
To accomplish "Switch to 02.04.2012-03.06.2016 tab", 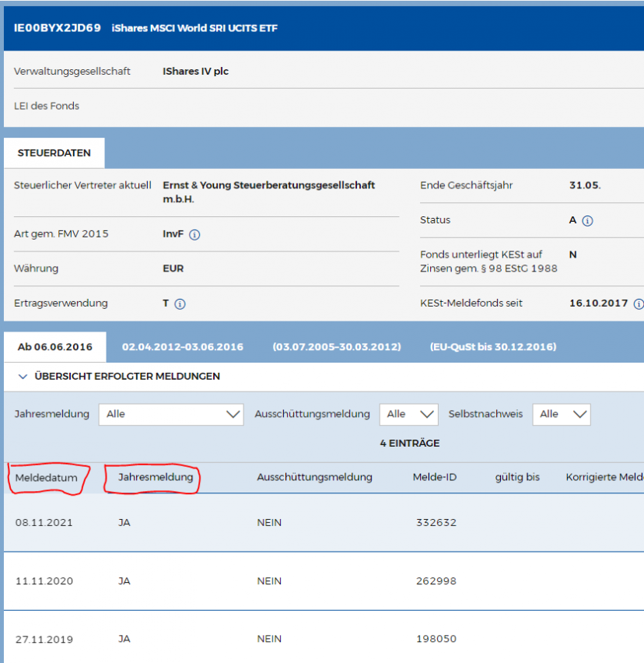I will pos(183,347).
